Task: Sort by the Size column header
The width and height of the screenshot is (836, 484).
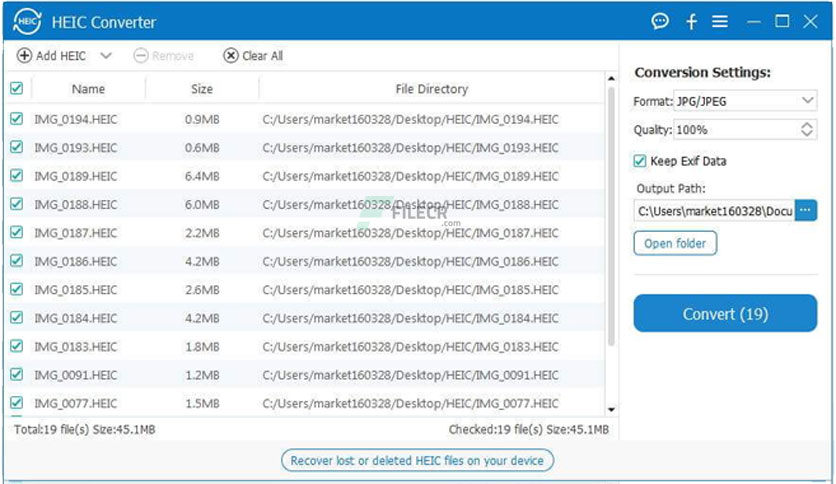Action: pos(202,89)
